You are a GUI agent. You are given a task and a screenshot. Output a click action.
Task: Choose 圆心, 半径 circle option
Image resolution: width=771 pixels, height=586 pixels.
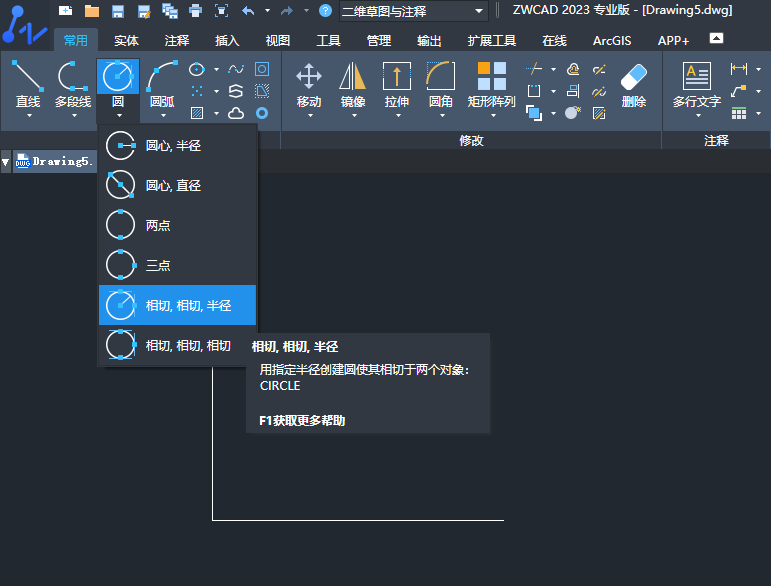(x=178, y=146)
